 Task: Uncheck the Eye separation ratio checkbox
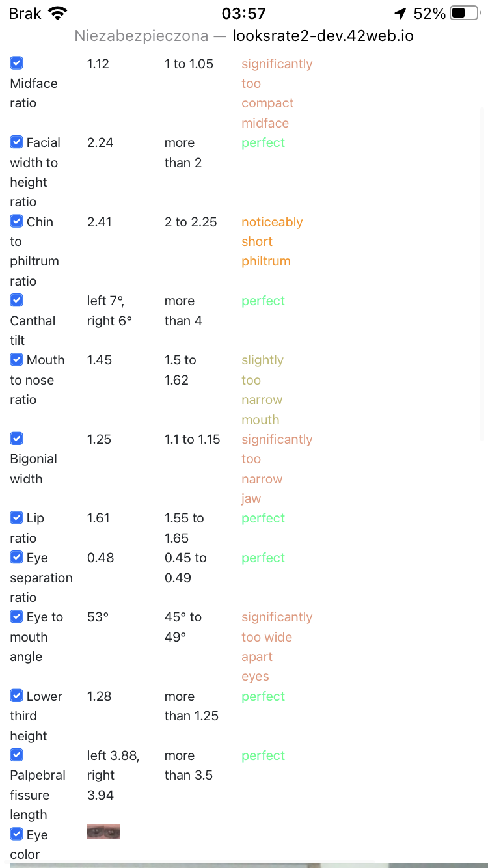17,557
